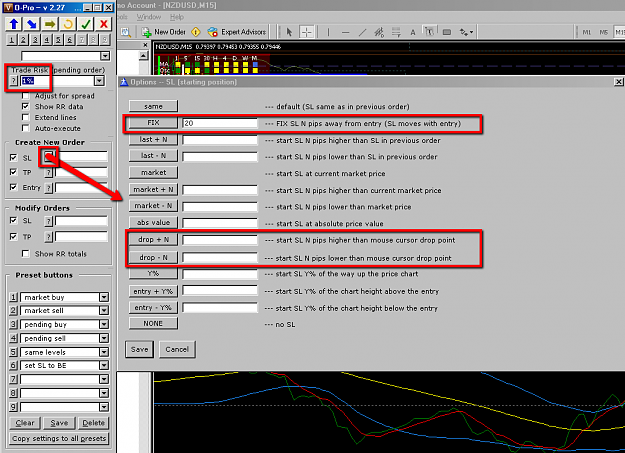Click the drop - N value field

(220, 258)
